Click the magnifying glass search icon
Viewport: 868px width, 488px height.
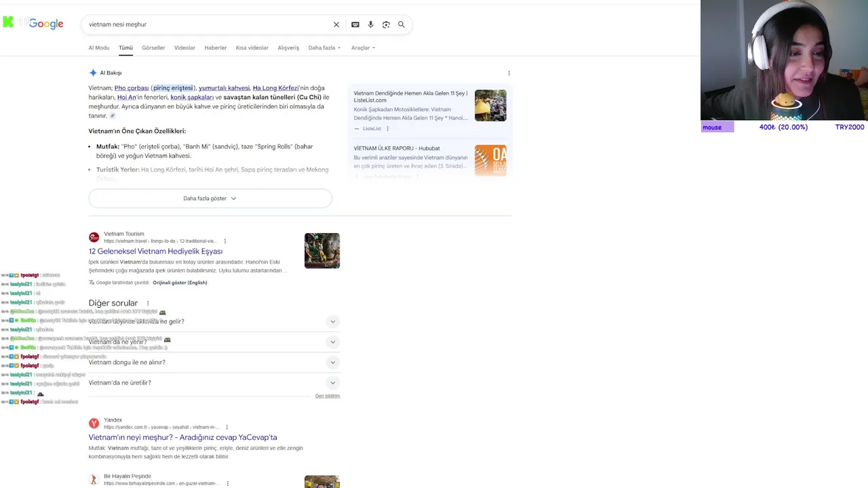(401, 24)
